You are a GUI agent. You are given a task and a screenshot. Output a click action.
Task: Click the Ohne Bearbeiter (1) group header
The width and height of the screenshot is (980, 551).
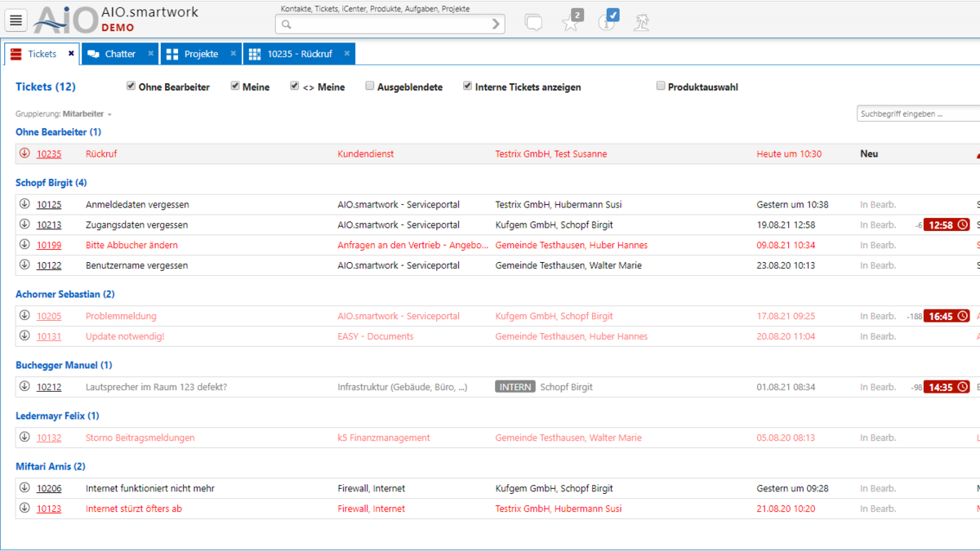point(58,132)
